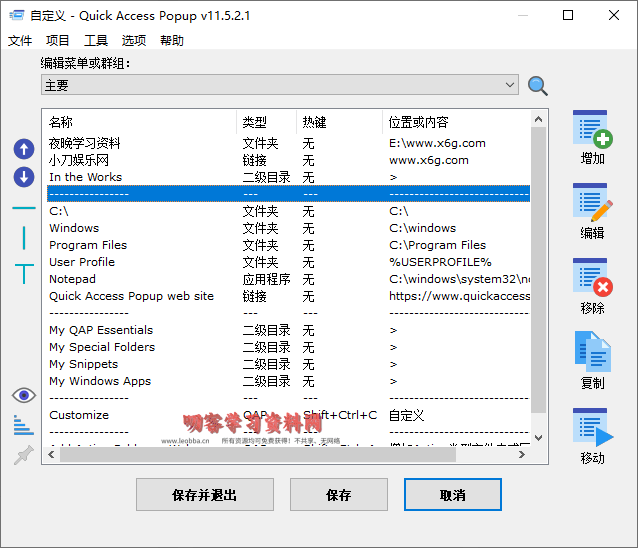Click the 编辑 (Edit) favorite icon
Image resolution: width=638 pixels, height=548 pixels.
click(x=592, y=203)
